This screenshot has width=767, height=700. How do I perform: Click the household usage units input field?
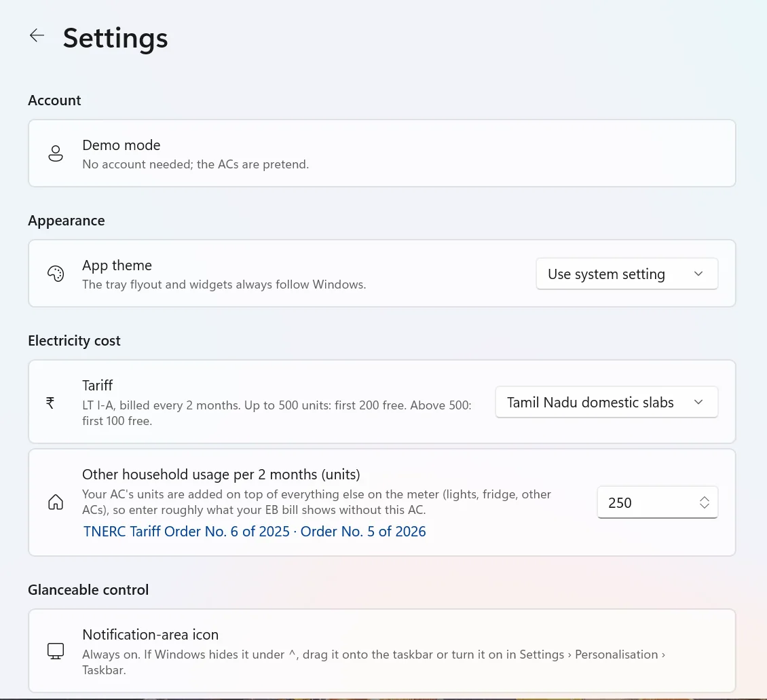point(657,502)
